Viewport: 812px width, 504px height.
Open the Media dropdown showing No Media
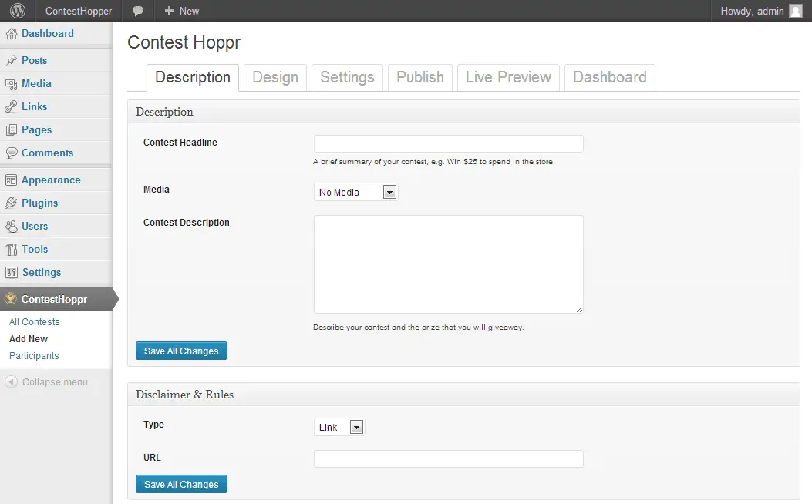click(355, 192)
